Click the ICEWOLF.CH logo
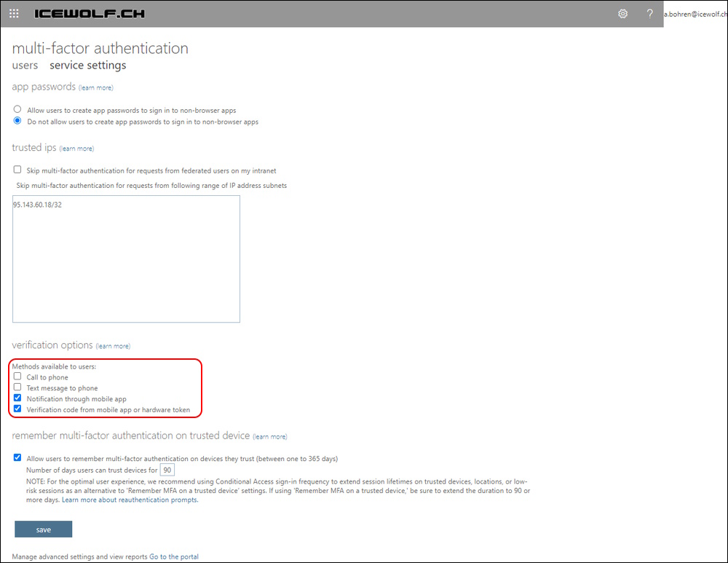Viewport: 728px width, 563px height. click(89, 13)
